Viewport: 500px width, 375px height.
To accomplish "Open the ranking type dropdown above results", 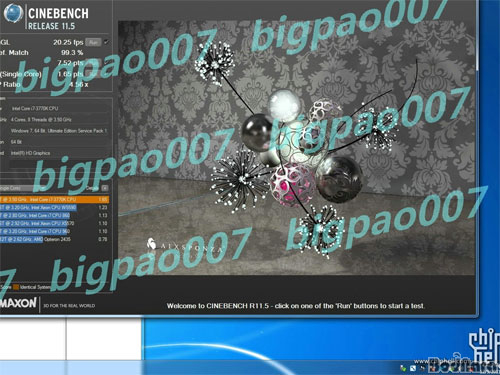I will tap(22, 188).
